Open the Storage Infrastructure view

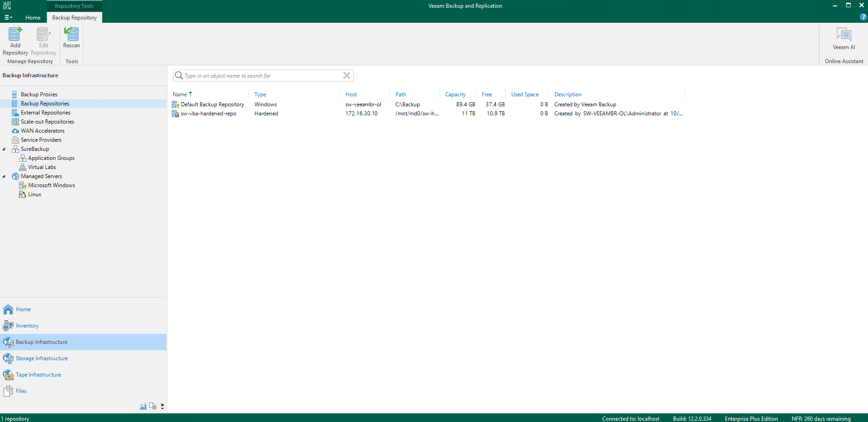click(83, 358)
